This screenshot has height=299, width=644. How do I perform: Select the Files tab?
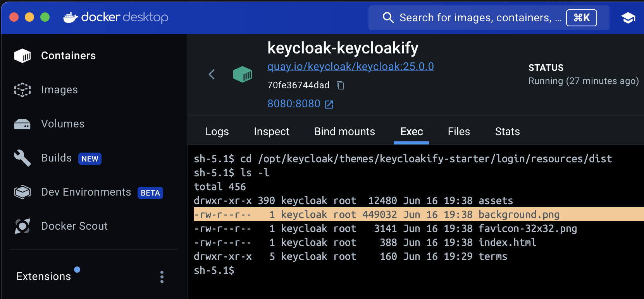click(x=459, y=132)
